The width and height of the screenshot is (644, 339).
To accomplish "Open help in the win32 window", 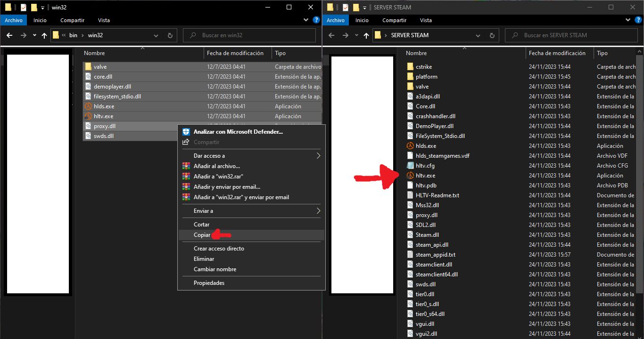I will pos(316,20).
